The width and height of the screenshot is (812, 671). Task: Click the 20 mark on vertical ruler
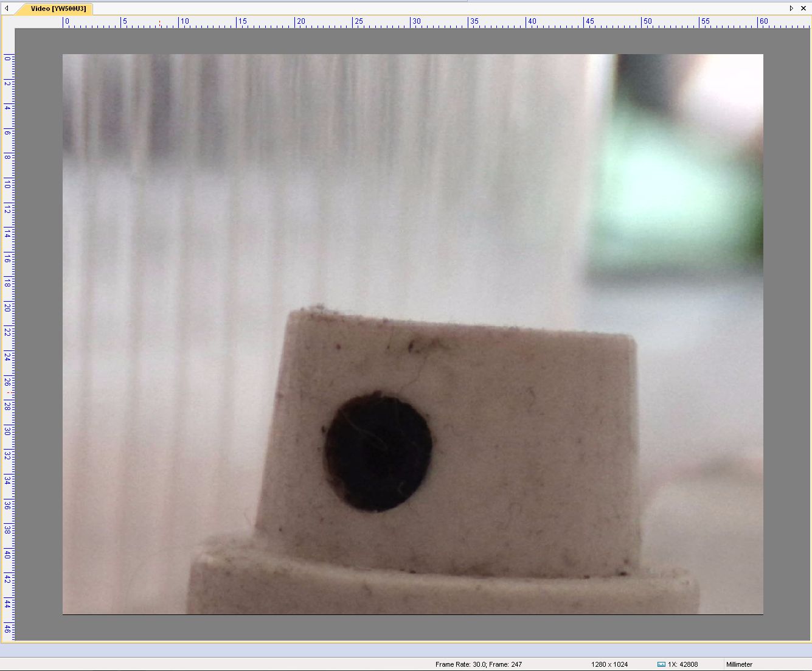(7, 308)
